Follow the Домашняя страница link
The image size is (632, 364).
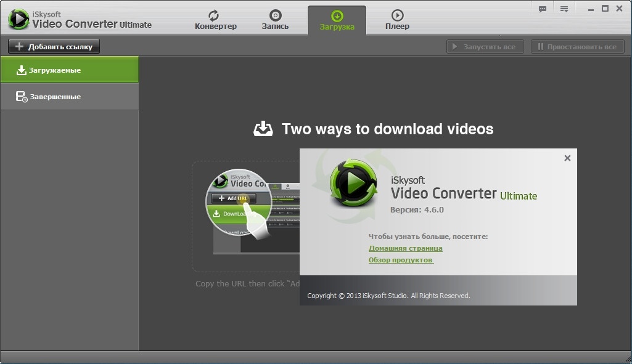(405, 248)
